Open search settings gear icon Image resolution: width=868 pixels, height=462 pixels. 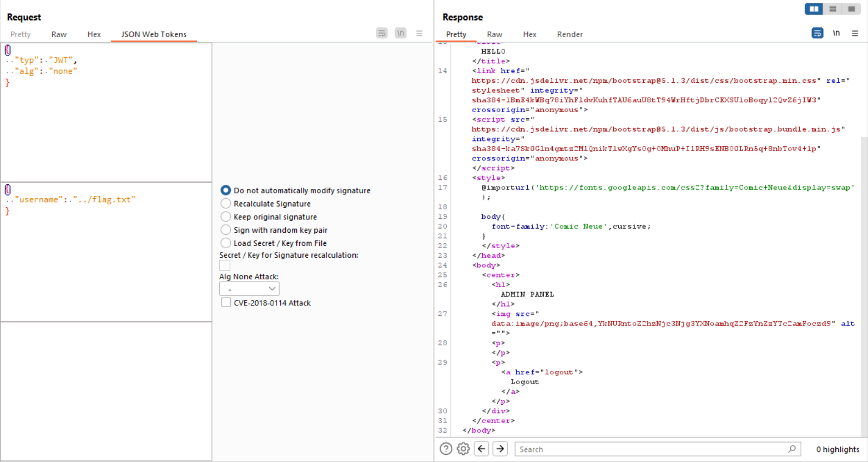pyautogui.click(x=463, y=449)
